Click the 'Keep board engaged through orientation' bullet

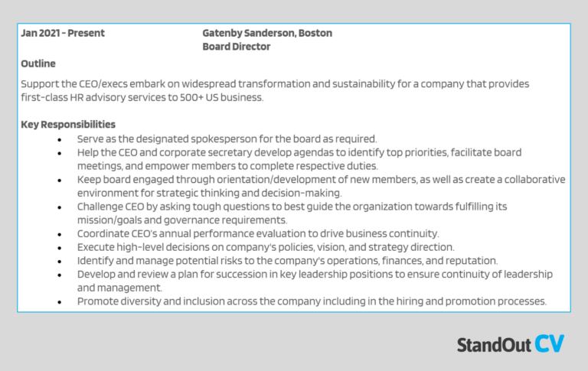point(321,179)
